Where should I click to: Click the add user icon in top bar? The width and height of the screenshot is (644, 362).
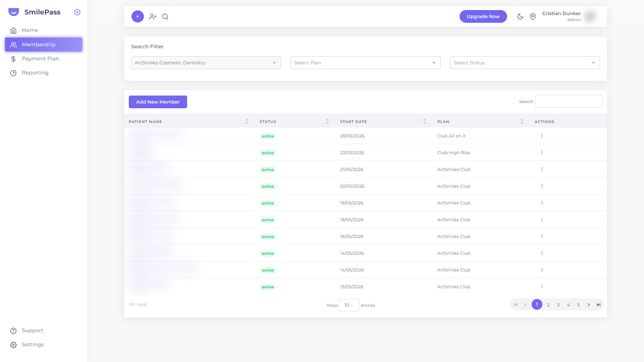(x=153, y=16)
